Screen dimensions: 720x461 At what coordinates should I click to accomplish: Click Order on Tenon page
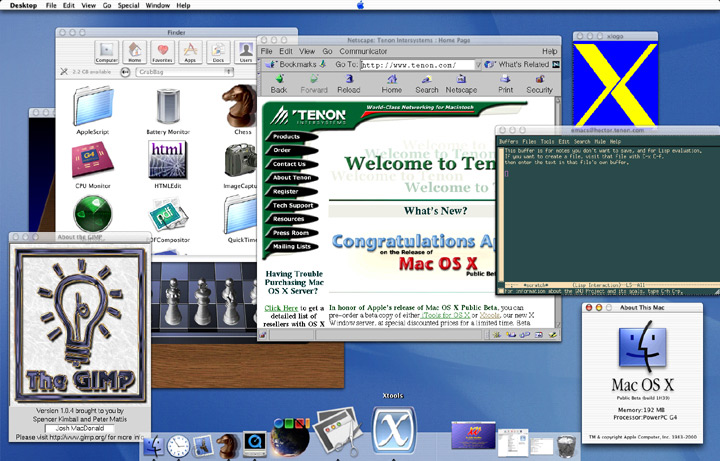(290, 150)
